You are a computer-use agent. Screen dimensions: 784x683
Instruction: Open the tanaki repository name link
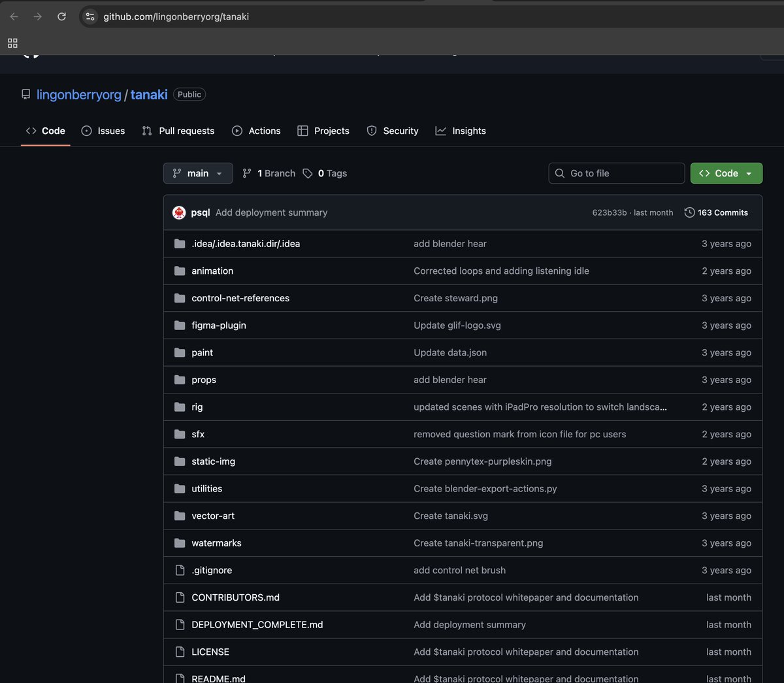[x=149, y=94]
